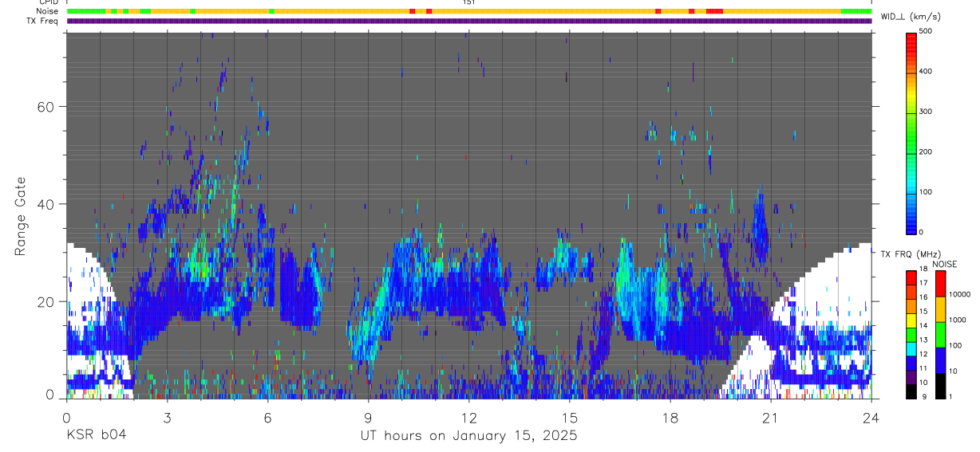Screen dimensions: 980x452
Task: Click the CPID value '151'
Action: (x=468, y=2)
